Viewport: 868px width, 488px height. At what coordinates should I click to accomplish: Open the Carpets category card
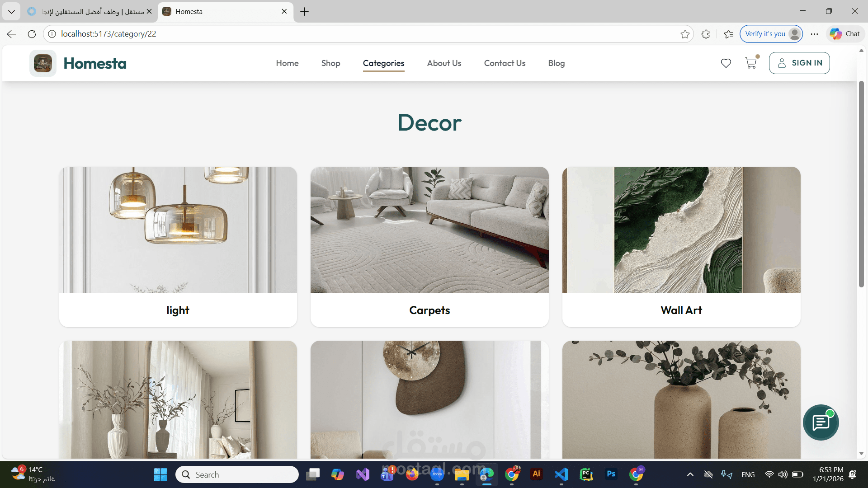(x=429, y=247)
